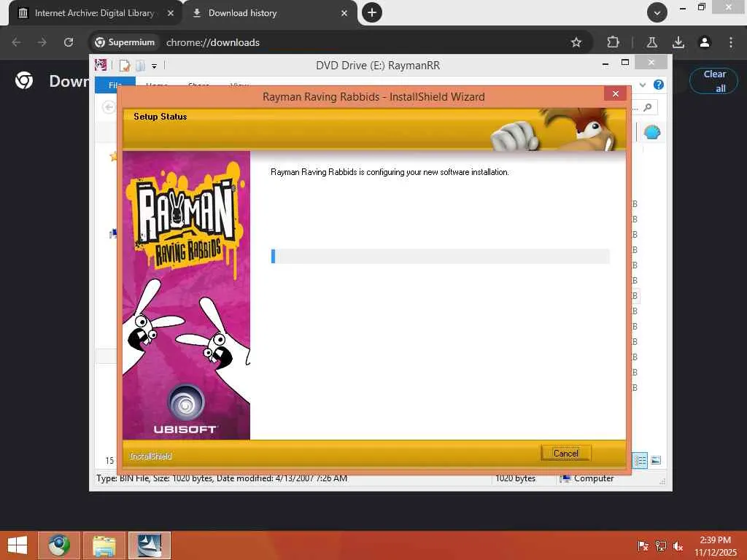Close the InstallShield Wizard dialog

click(x=615, y=94)
